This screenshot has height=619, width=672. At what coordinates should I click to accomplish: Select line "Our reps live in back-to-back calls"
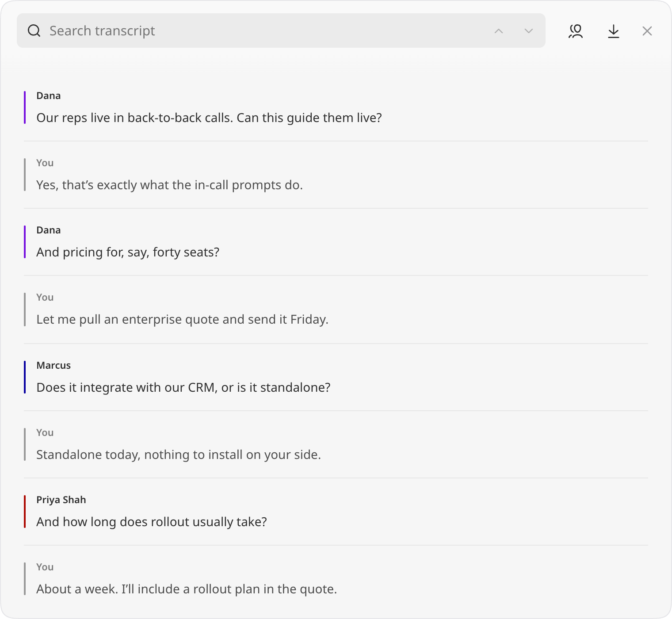tap(209, 118)
